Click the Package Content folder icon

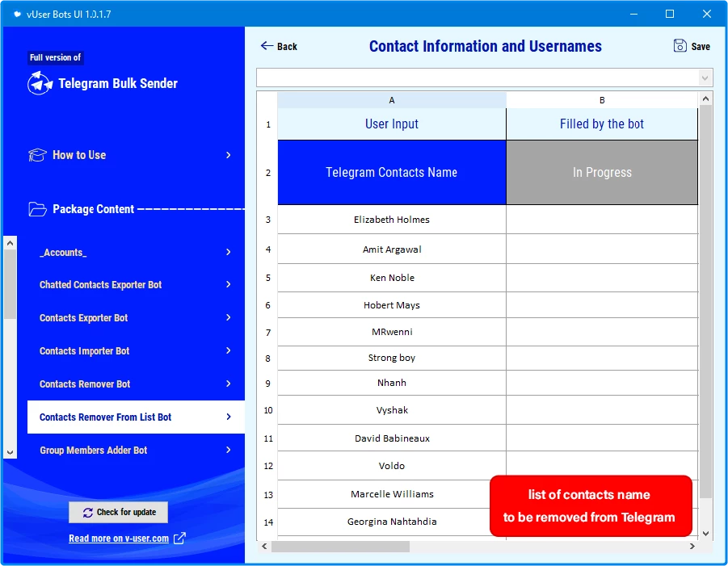37,209
